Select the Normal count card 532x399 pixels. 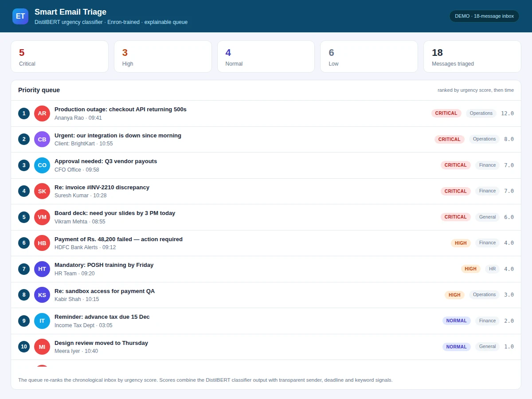pyautogui.click(x=266, y=57)
